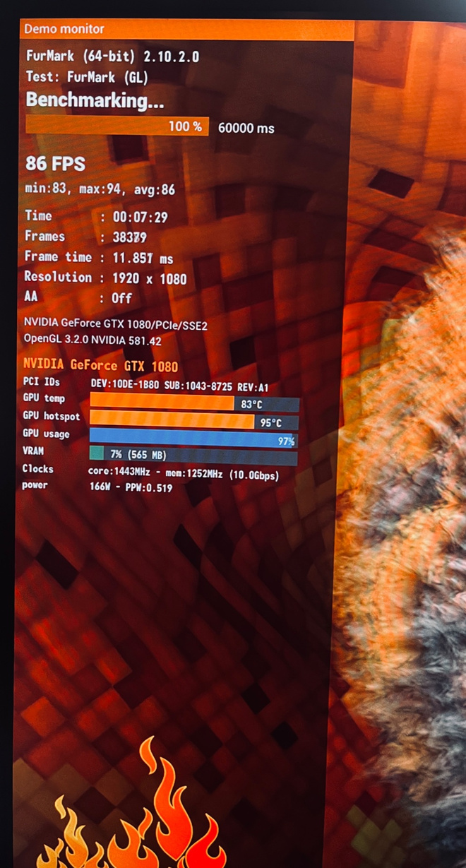466x868 pixels.
Task: Click the Test: FurMark (GL) line
Action: click(x=87, y=77)
